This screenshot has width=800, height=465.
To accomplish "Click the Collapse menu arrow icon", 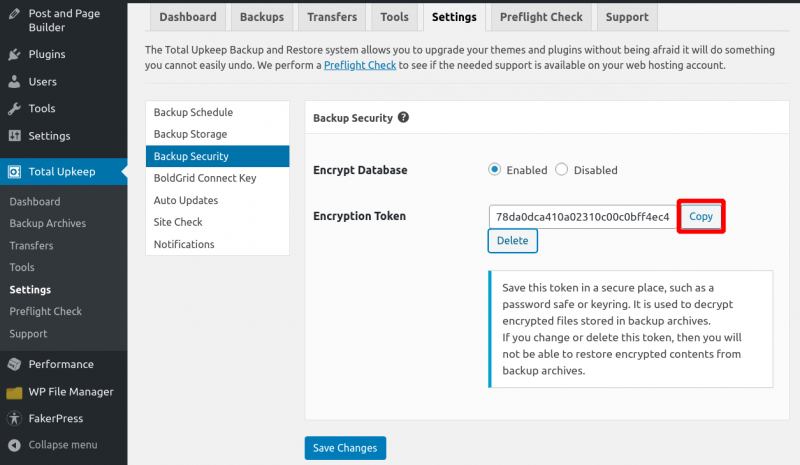I will [x=14, y=445].
